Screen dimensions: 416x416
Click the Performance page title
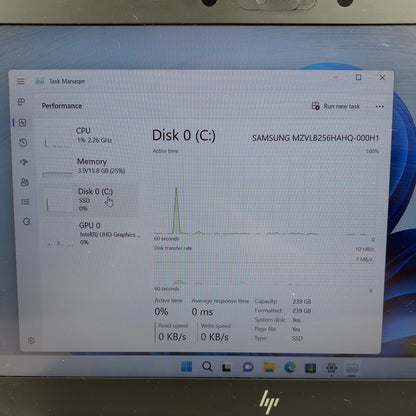62,106
